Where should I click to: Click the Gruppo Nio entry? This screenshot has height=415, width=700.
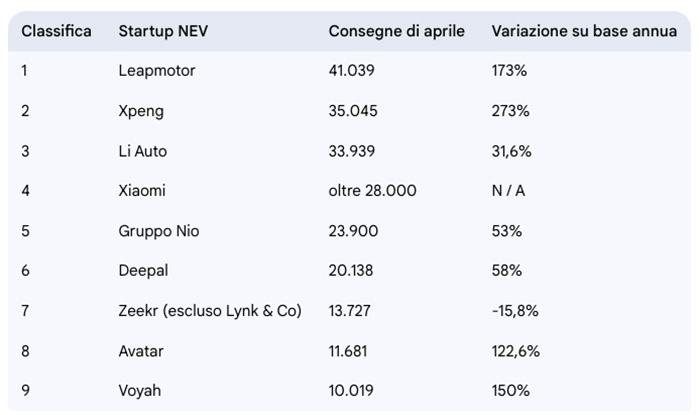click(158, 231)
